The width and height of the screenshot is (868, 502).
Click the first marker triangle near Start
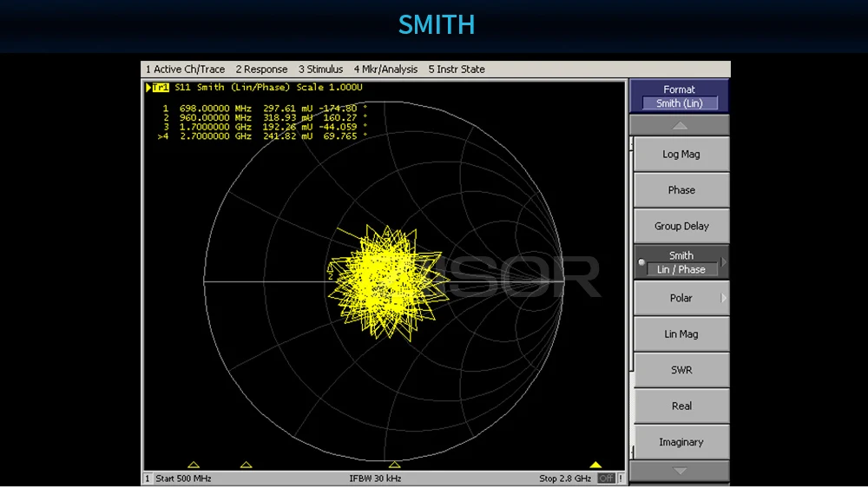(194, 466)
